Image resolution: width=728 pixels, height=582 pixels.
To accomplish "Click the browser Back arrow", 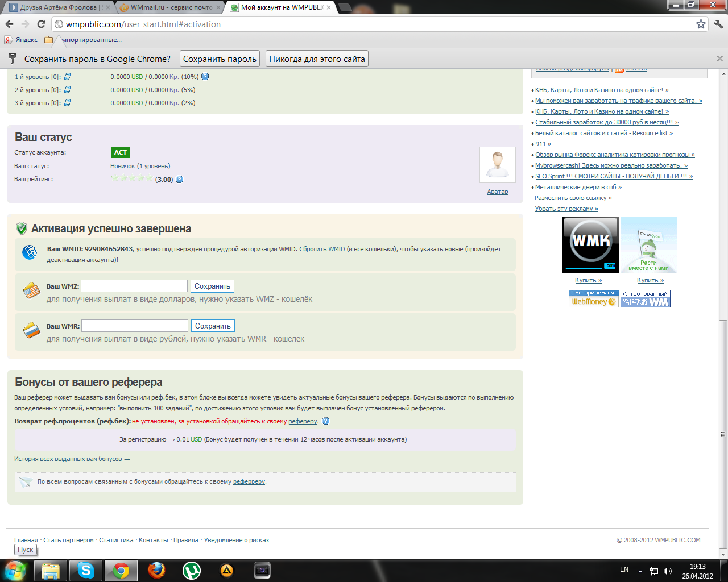I will 9,24.
